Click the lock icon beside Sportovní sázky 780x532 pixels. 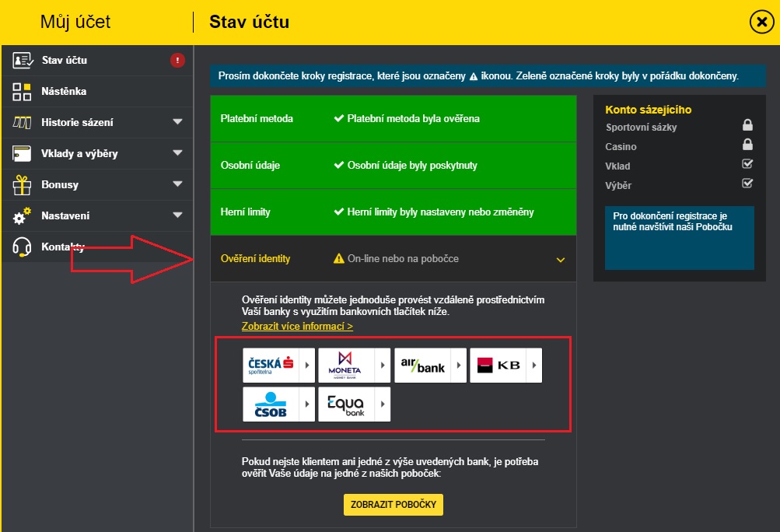(747, 125)
